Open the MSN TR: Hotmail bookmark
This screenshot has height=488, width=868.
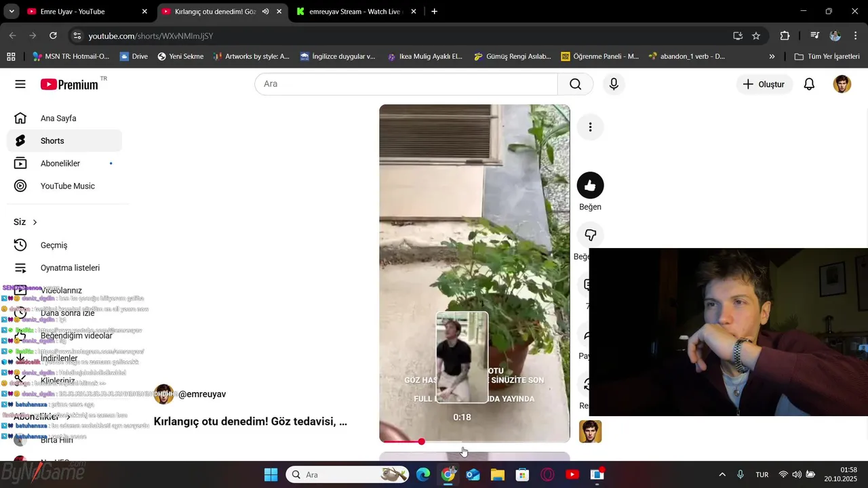click(71, 56)
